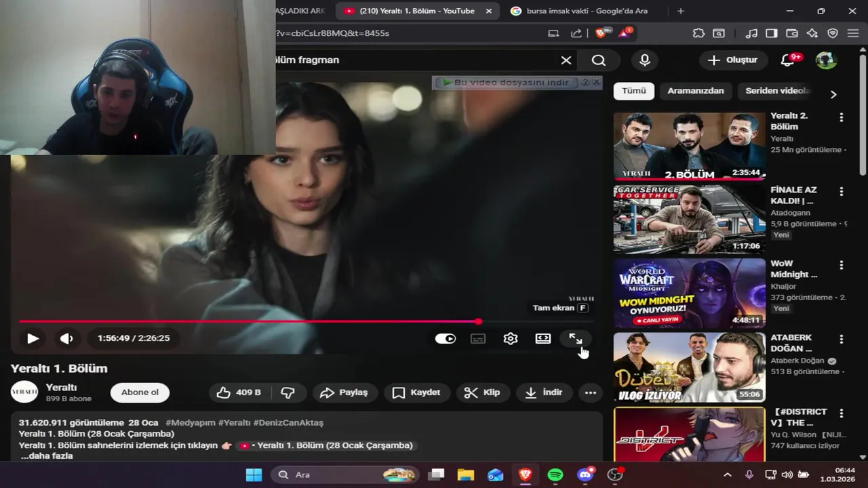The image size is (868, 488).
Task: Open Brave Rewards triangle icon
Action: point(625,33)
